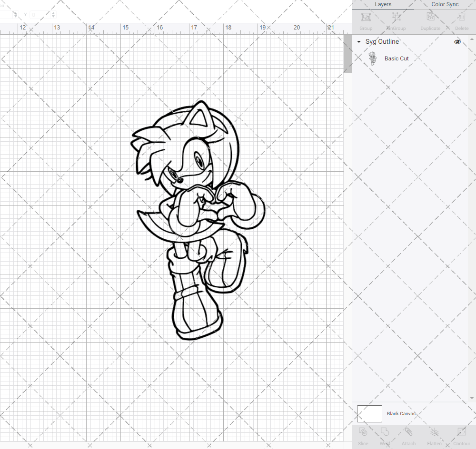
Task: Duplicate the selected layer
Action: 430,19
